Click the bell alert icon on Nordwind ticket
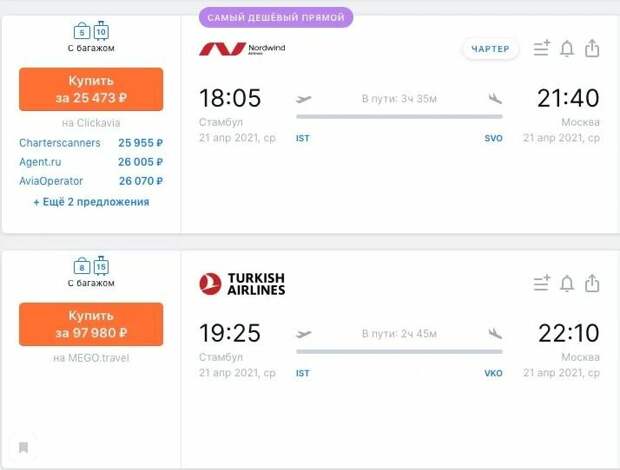 (x=567, y=49)
